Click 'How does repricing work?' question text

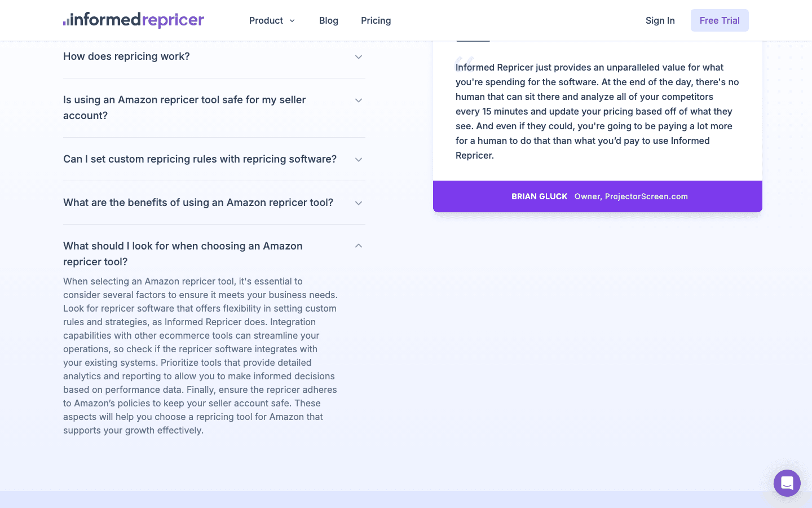pos(126,56)
